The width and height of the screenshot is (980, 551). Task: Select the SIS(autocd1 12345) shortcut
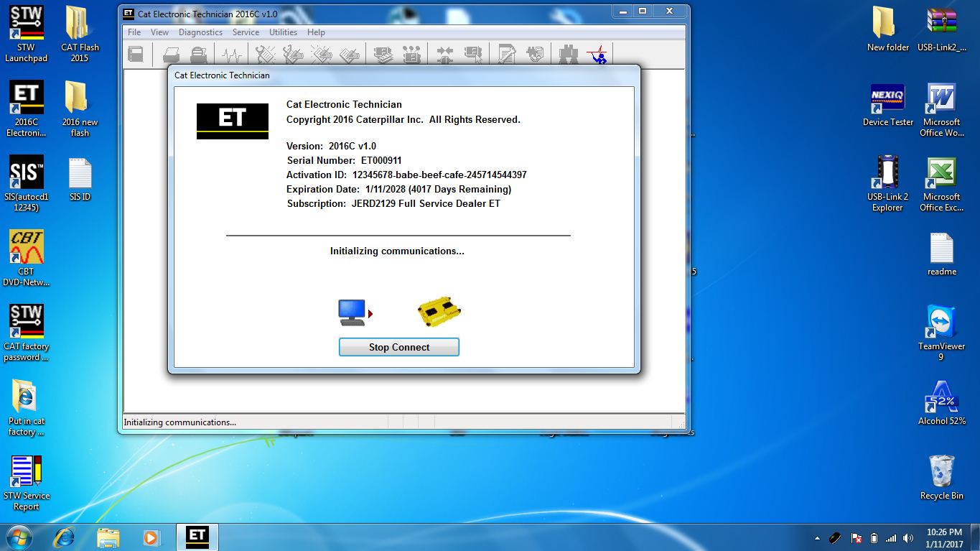(26, 183)
